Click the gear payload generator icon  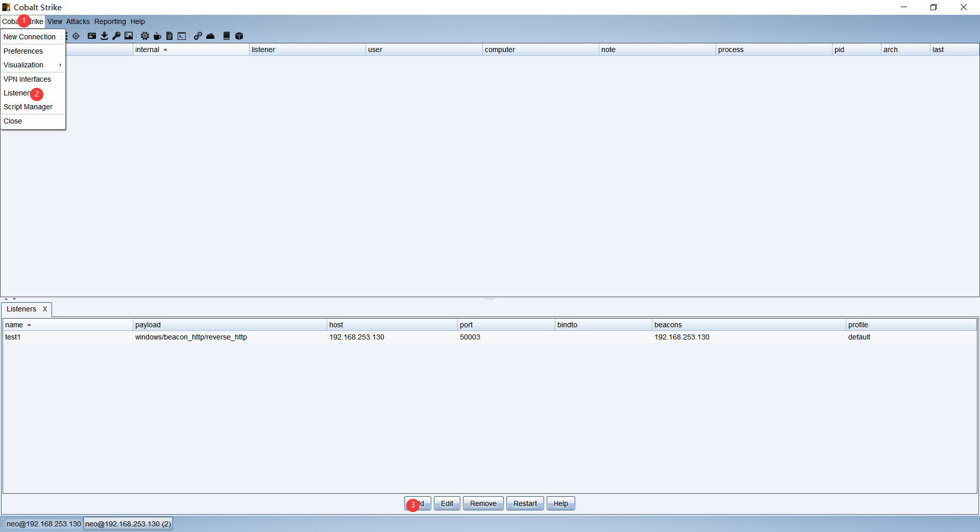pos(145,36)
